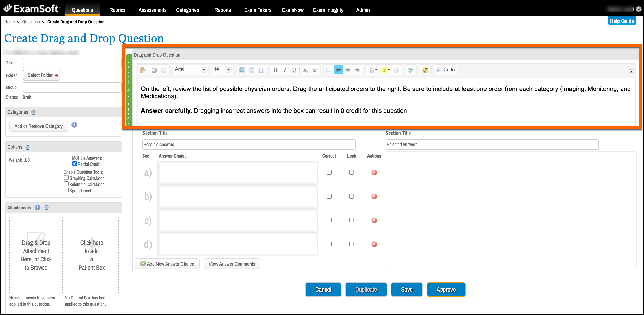Open the text color palette dropdown

coord(373,70)
